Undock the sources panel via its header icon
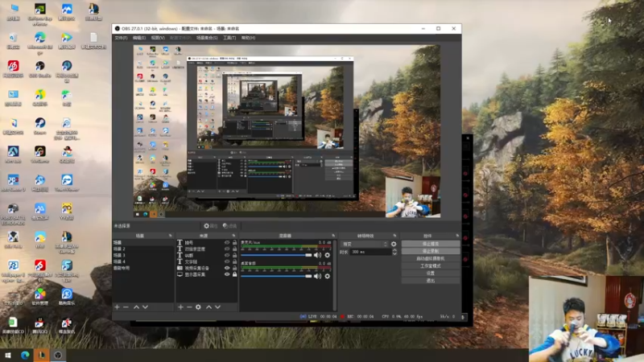Viewport: 644px width, 362px height. [233, 236]
